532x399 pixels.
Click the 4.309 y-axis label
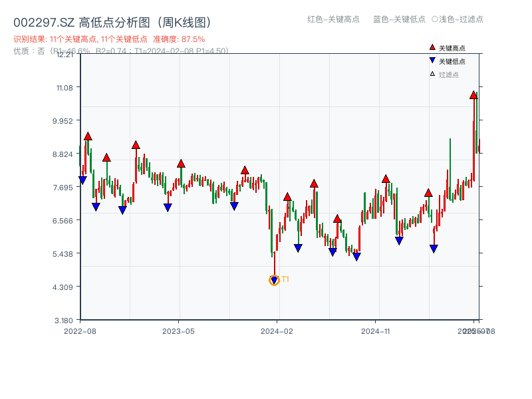[x=63, y=287]
